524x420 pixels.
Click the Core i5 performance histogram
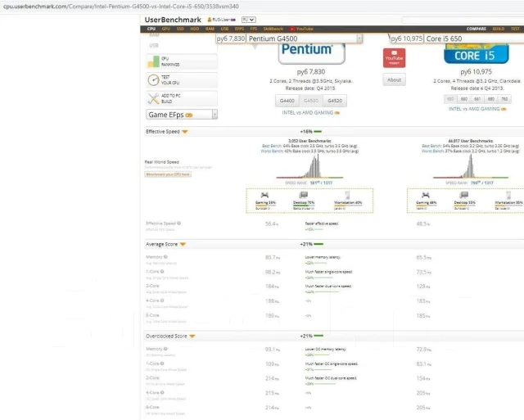tap(470, 166)
